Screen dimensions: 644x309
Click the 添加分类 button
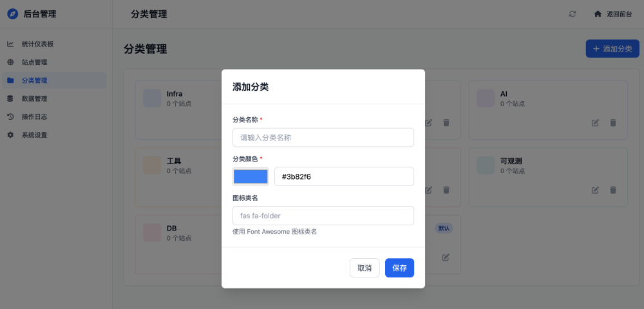612,49
